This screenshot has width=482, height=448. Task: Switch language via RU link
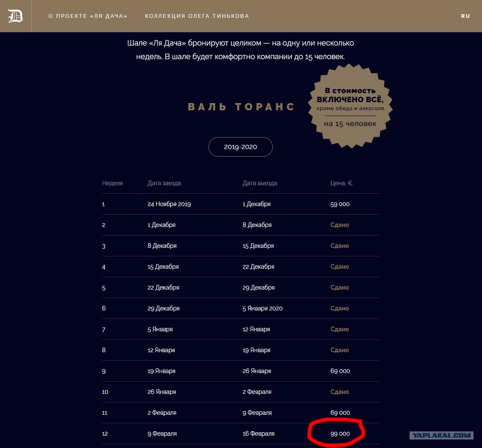[x=465, y=16]
